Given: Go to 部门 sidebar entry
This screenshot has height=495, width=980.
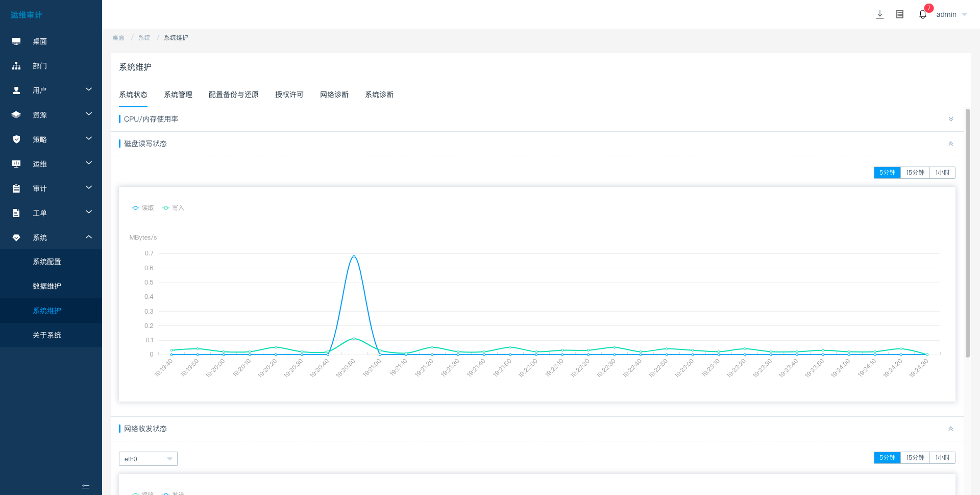Looking at the screenshot, I should [x=51, y=66].
